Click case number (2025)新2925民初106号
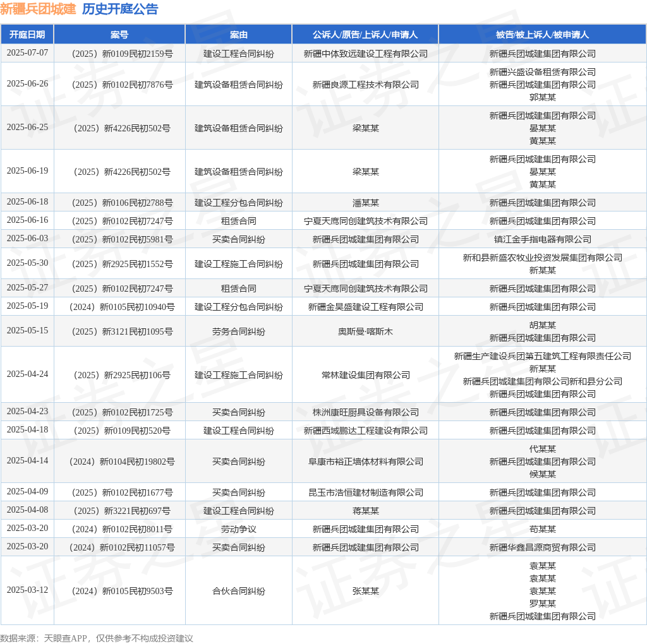The width and height of the screenshot is (647, 644). (x=119, y=375)
